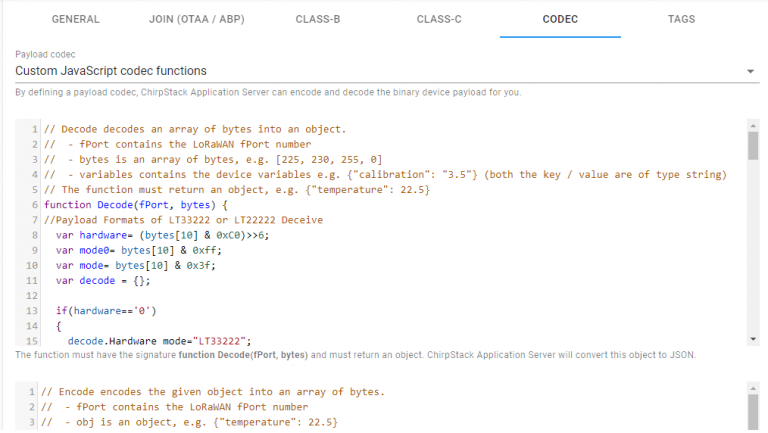Click the Decode editor scroll-up arrow
The width and height of the screenshot is (768, 433).
tap(753, 127)
